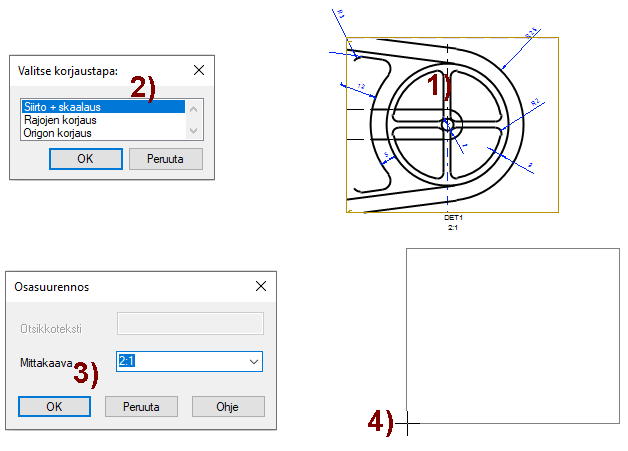Viewport: 628px width, 451px height.
Task: Click inside the empty rectangular frame
Action: (x=512, y=336)
